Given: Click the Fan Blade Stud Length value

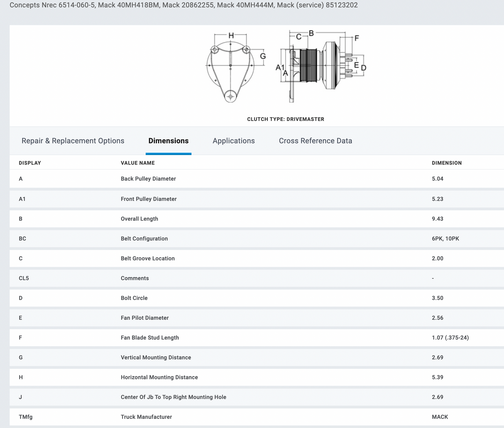Looking at the screenshot, I should [450, 338].
